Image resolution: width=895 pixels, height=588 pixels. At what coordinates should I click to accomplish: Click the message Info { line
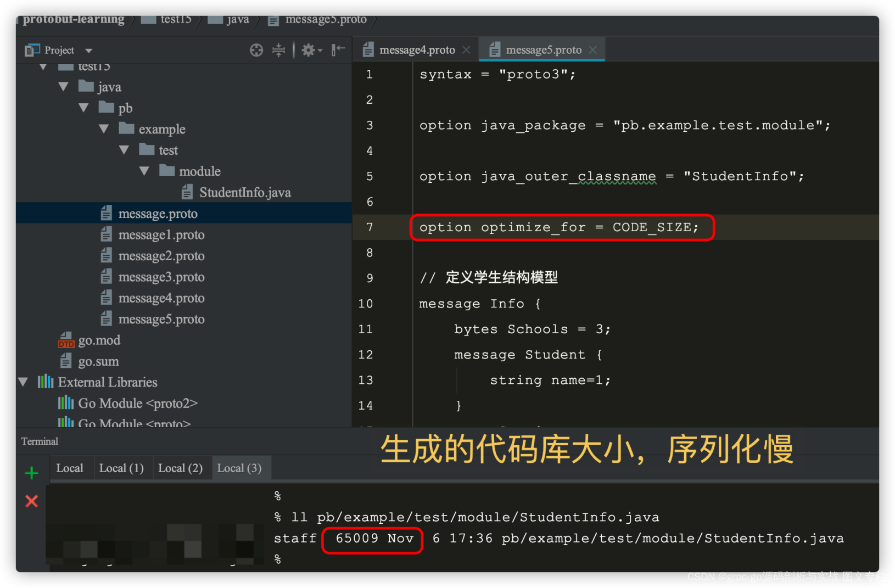coord(480,304)
